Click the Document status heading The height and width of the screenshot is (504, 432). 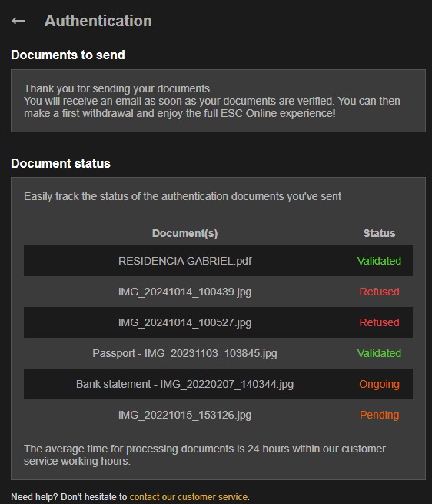[x=61, y=163]
